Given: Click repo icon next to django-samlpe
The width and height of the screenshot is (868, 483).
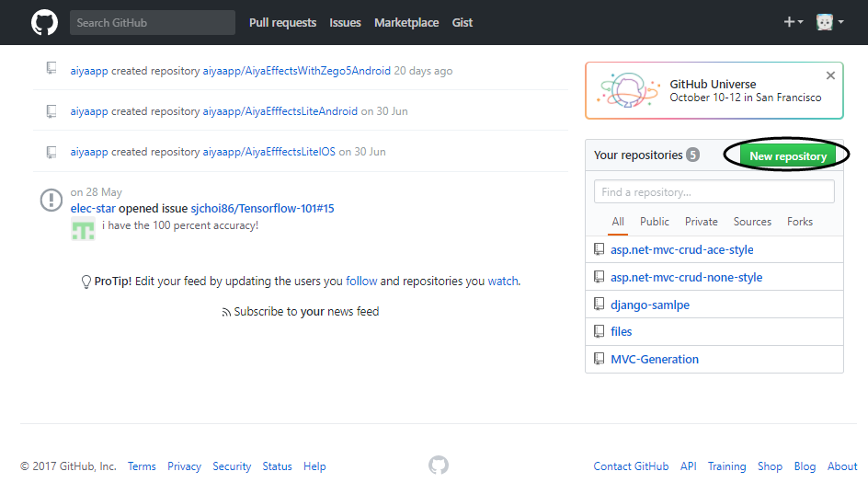Looking at the screenshot, I should pyautogui.click(x=599, y=304).
